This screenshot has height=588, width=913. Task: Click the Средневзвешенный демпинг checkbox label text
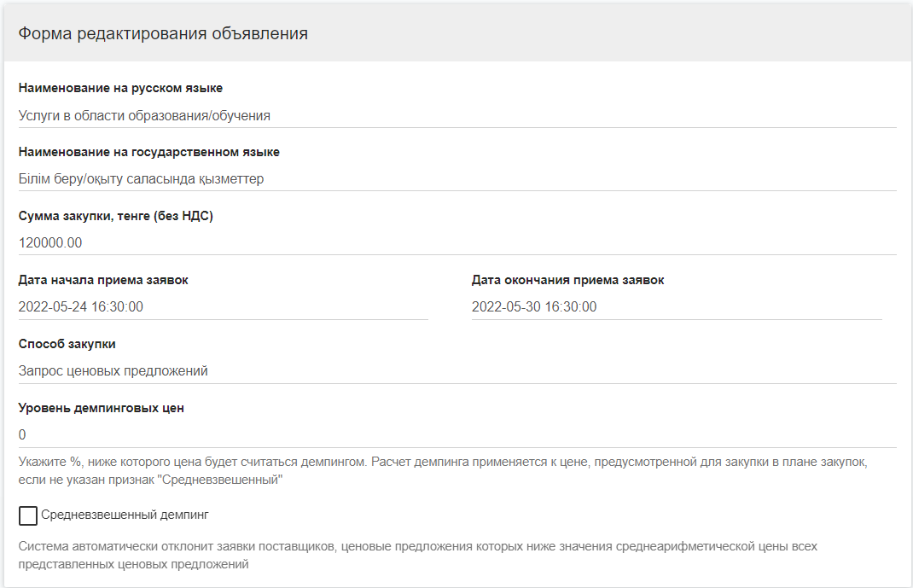point(125,515)
